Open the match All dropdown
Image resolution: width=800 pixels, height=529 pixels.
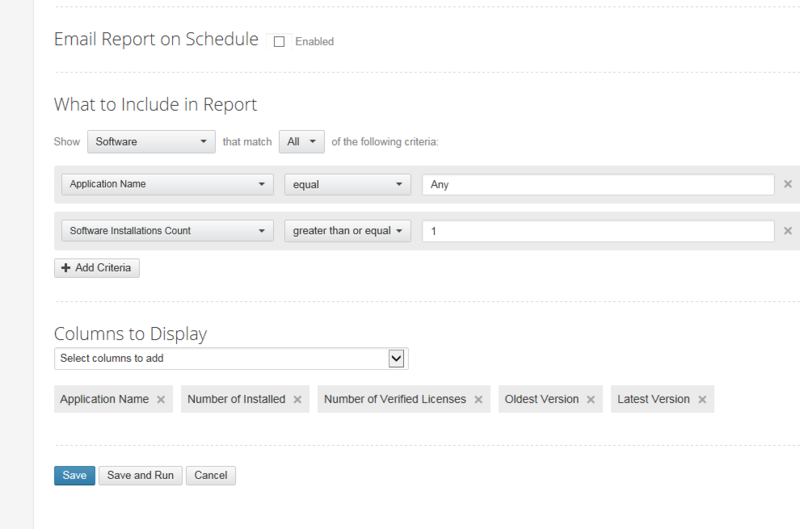click(x=301, y=142)
